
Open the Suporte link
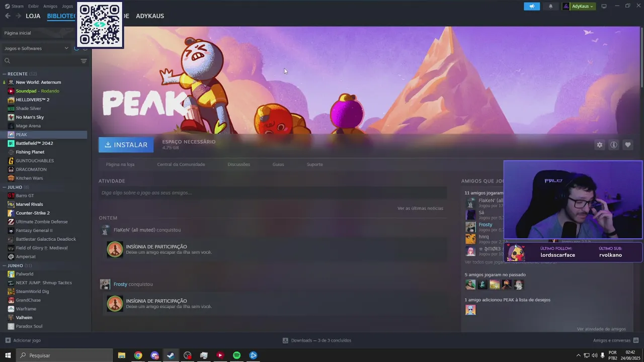pos(315,164)
